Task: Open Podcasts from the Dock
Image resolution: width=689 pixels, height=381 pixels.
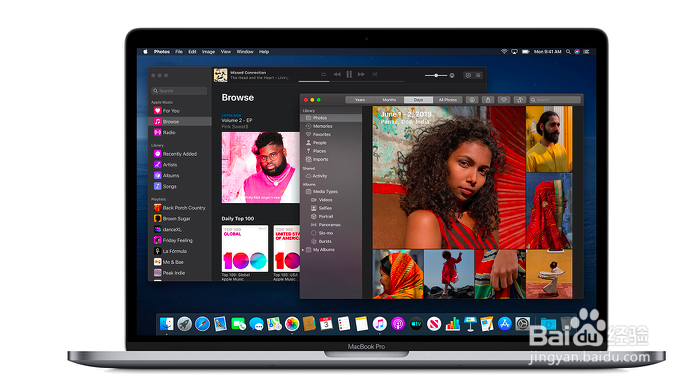Action: [x=398, y=324]
